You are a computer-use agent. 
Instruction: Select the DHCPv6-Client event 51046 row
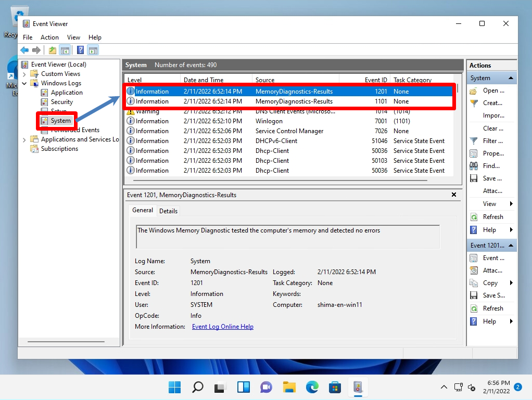tap(289, 140)
